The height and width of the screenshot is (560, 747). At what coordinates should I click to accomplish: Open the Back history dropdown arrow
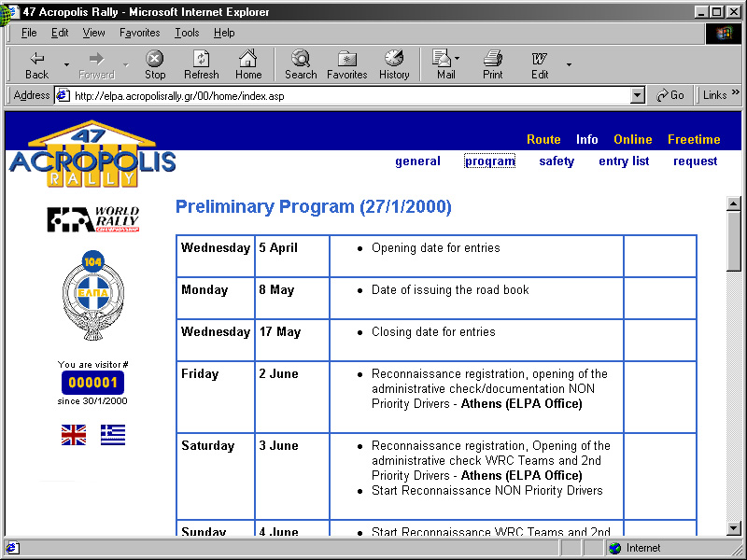[x=66, y=64]
